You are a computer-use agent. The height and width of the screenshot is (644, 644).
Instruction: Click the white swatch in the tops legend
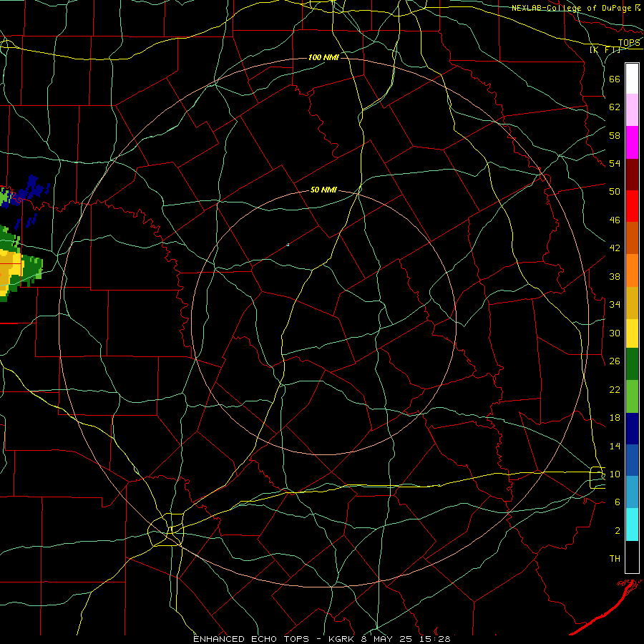coord(632,79)
